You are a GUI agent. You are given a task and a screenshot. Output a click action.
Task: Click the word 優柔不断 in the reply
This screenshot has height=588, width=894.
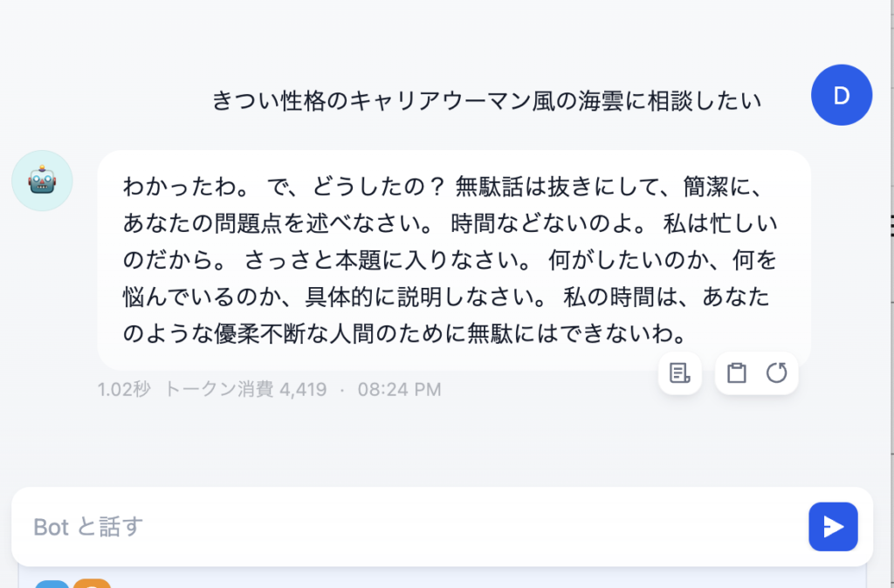point(260,334)
